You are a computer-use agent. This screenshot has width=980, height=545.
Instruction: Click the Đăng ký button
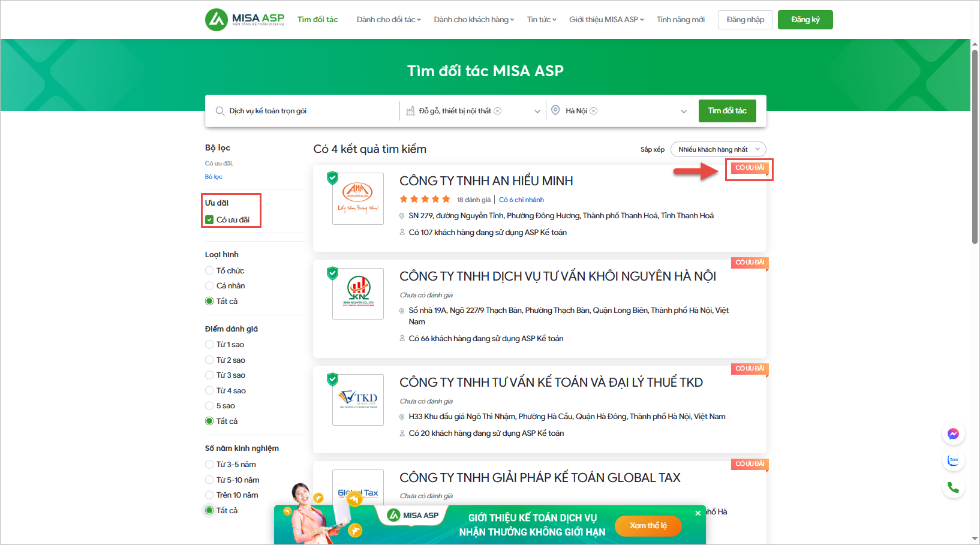tap(805, 20)
